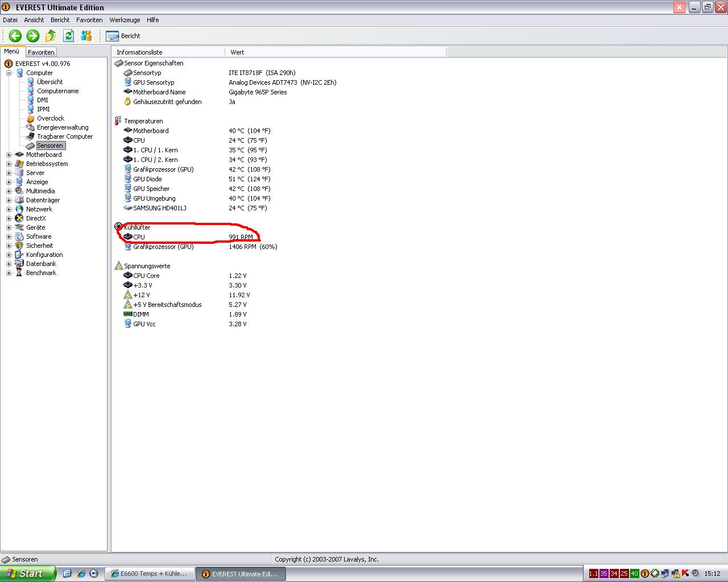Click the Overclock flame icon
The image size is (728, 582).
pyautogui.click(x=31, y=118)
